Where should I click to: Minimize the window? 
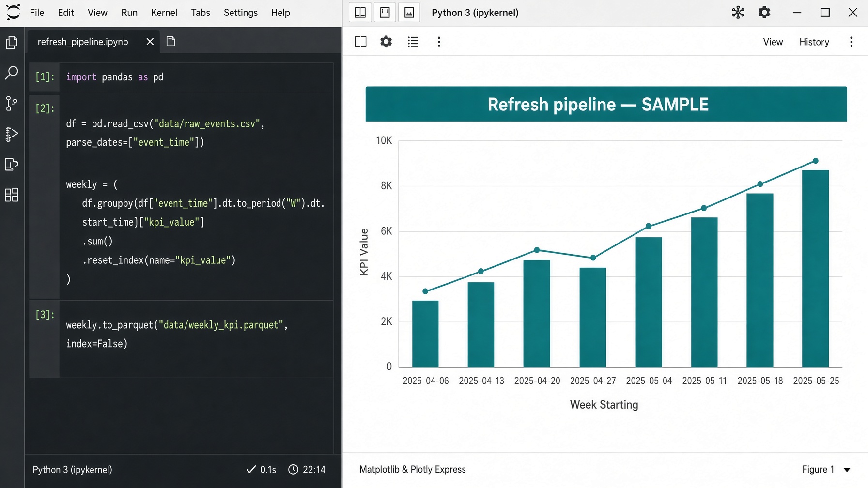[x=797, y=13]
